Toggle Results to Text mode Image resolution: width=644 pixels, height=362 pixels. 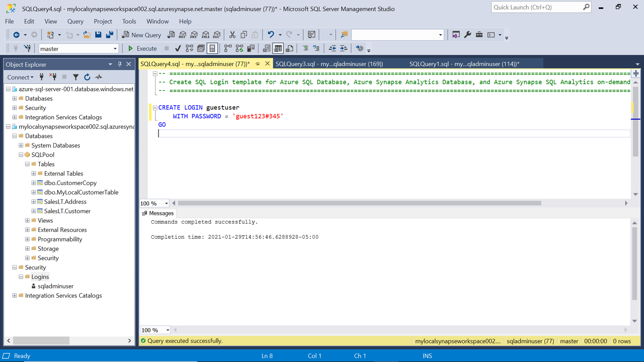click(266, 49)
